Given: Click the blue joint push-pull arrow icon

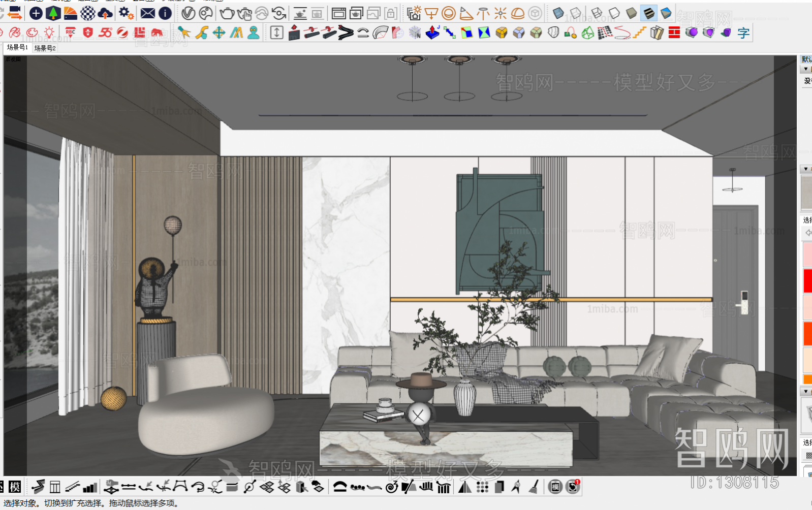Looking at the screenshot, I should pos(432,33).
